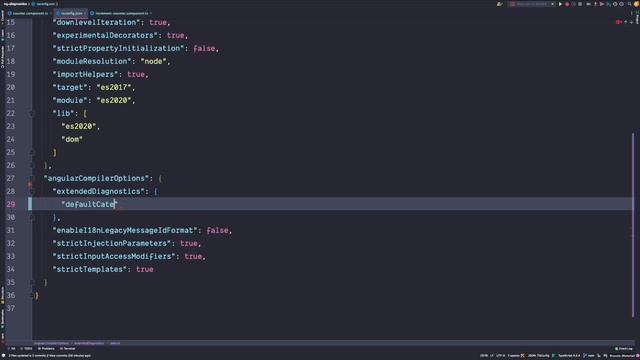Switch to increment-counter.component.ts tab
Image resolution: width=640 pixels, height=360 pixels.
121,13
